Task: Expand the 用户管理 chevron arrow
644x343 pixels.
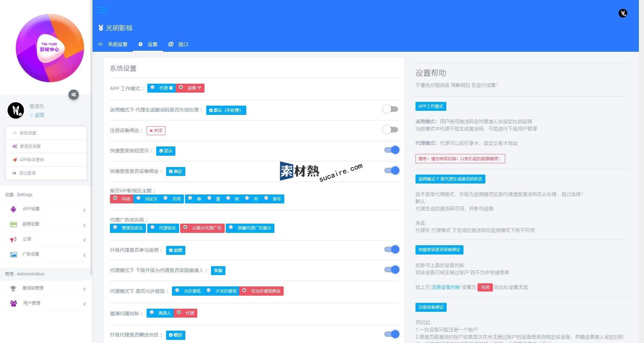Action: point(84,304)
